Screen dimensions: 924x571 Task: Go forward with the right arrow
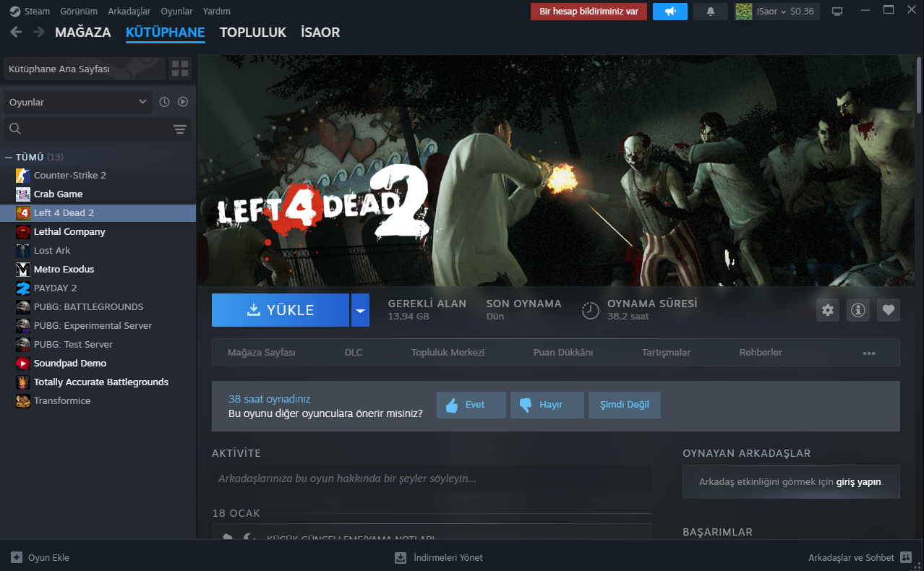38,33
